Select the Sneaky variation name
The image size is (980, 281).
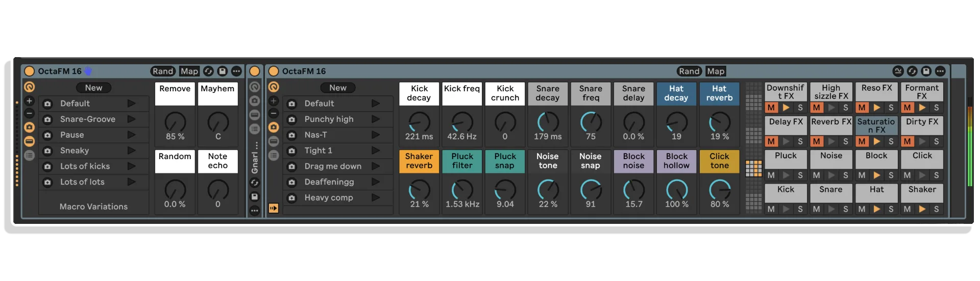(x=75, y=150)
